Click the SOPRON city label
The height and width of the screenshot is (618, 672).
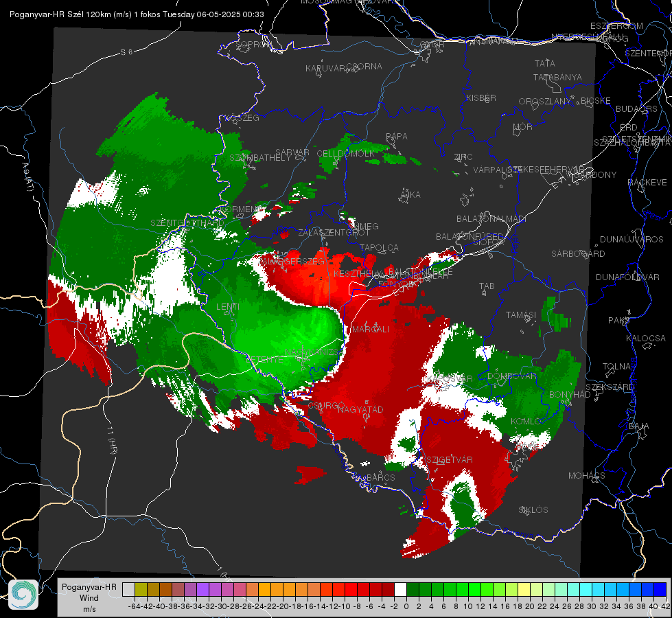tap(254, 44)
